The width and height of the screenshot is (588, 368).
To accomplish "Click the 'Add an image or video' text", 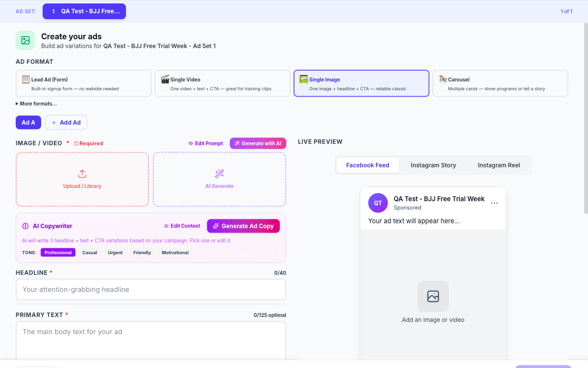I will pos(433,320).
